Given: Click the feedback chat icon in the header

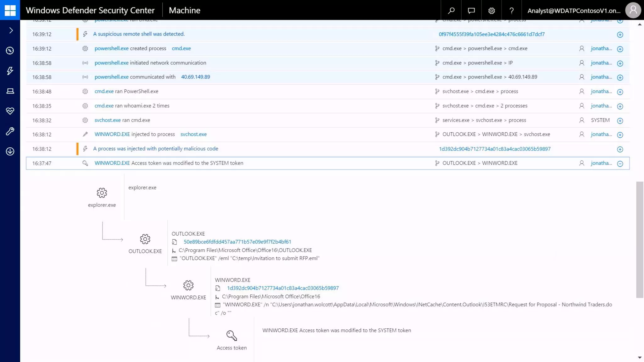Looking at the screenshot, I should (x=471, y=10).
